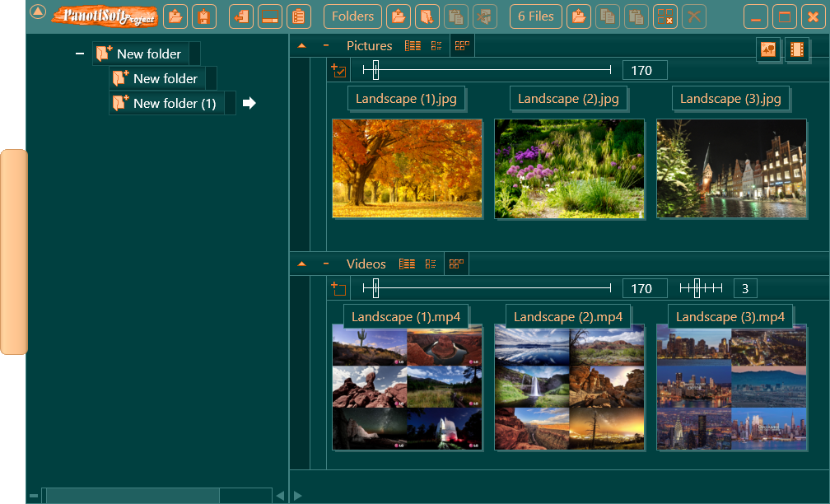Screen dimensions: 830x504
Task: Click the 6 Files button
Action: [x=535, y=16]
